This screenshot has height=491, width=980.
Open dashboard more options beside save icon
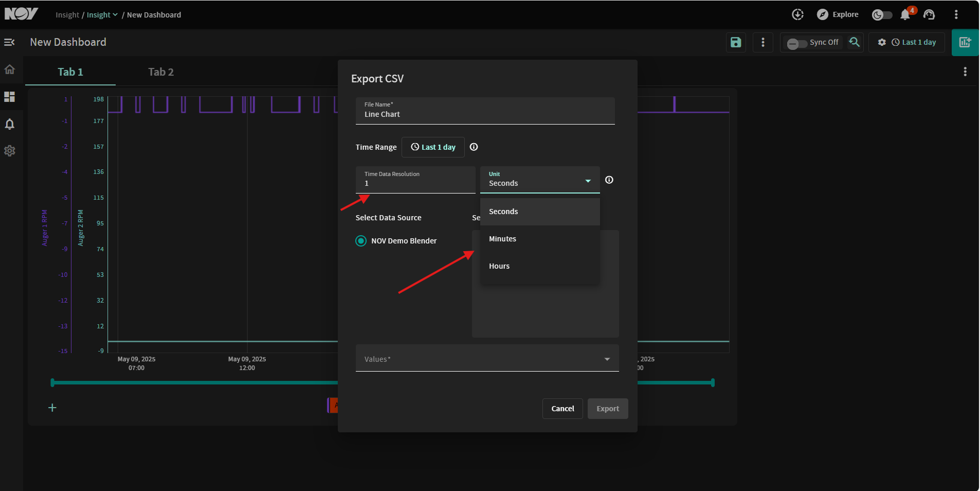tap(763, 42)
